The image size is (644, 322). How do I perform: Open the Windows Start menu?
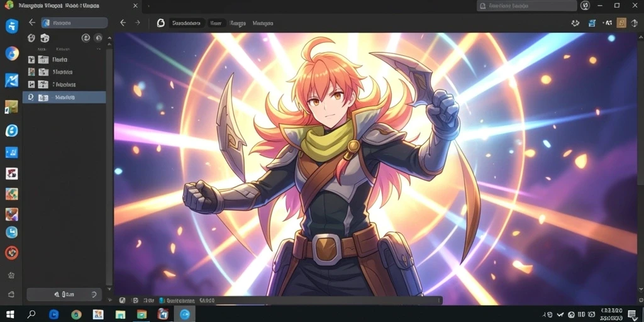click(x=10, y=314)
